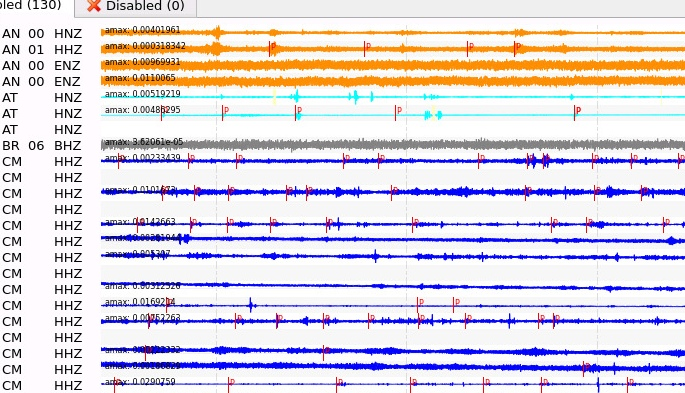Click the red X icon on Disabled tab
This screenshot has height=393, width=685.
[93, 6]
